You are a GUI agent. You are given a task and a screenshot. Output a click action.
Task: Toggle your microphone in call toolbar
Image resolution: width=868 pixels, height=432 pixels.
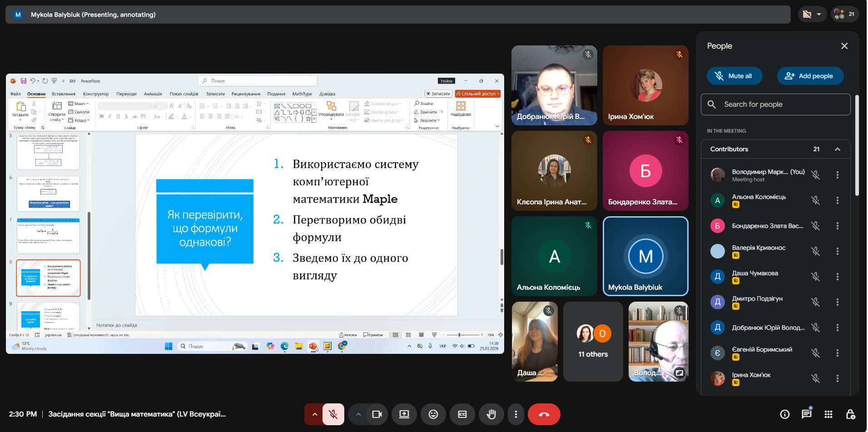[x=333, y=414]
